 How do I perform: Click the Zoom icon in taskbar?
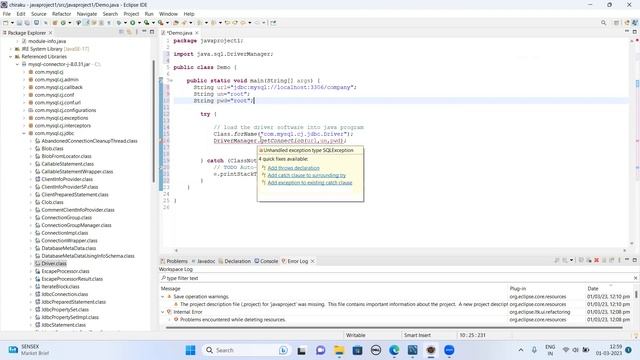point(449,350)
